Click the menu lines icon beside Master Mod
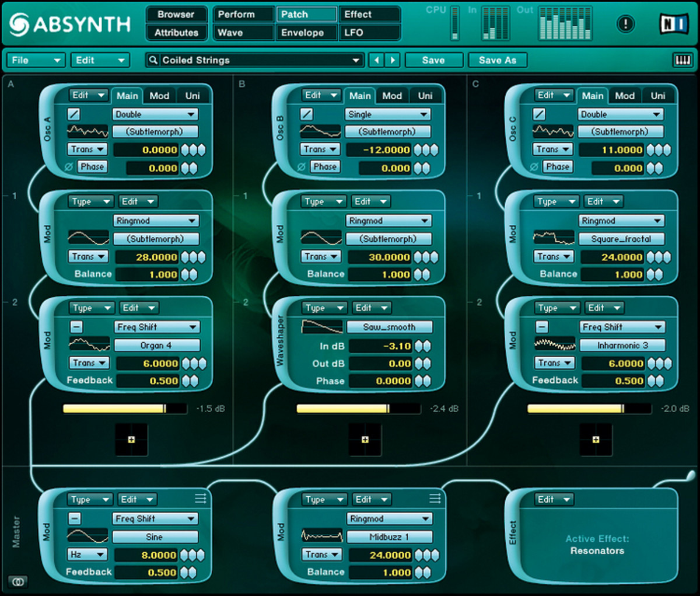The width and height of the screenshot is (700, 596). [201, 498]
